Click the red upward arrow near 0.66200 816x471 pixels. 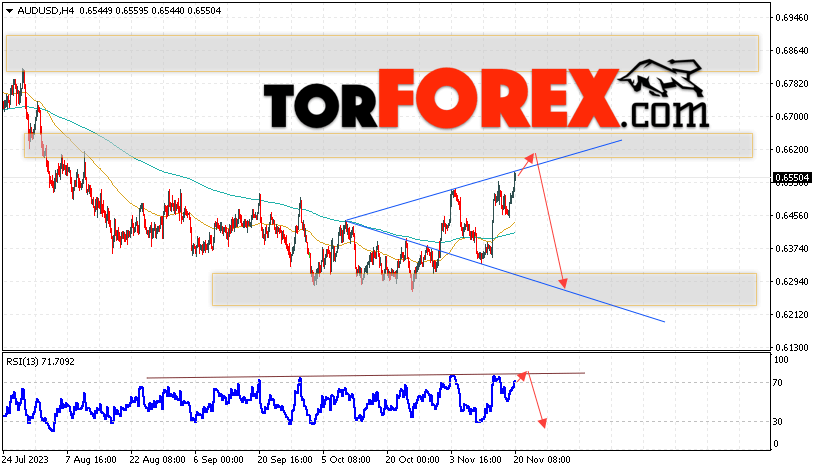[x=527, y=164]
